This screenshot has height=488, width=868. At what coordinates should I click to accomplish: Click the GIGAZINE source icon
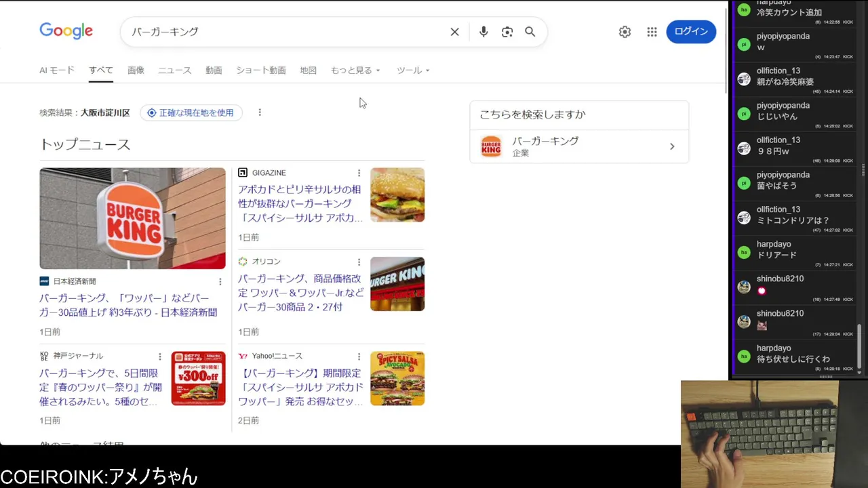click(243, 173)
